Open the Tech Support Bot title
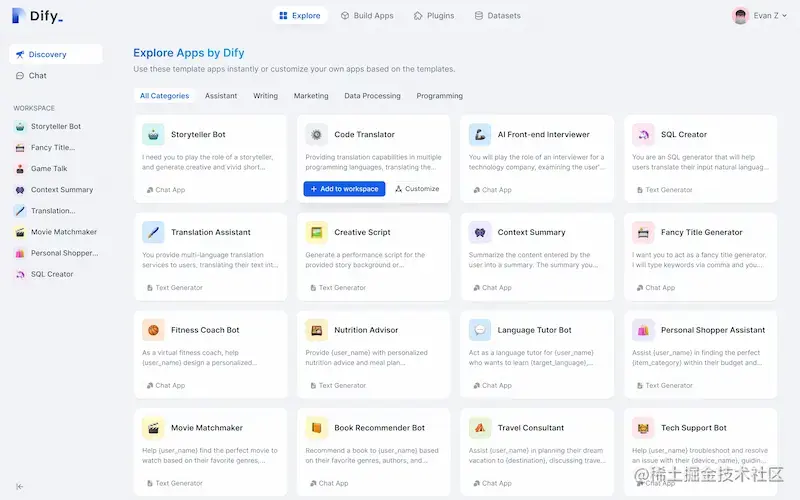800x500 pixels. point(693,428)
